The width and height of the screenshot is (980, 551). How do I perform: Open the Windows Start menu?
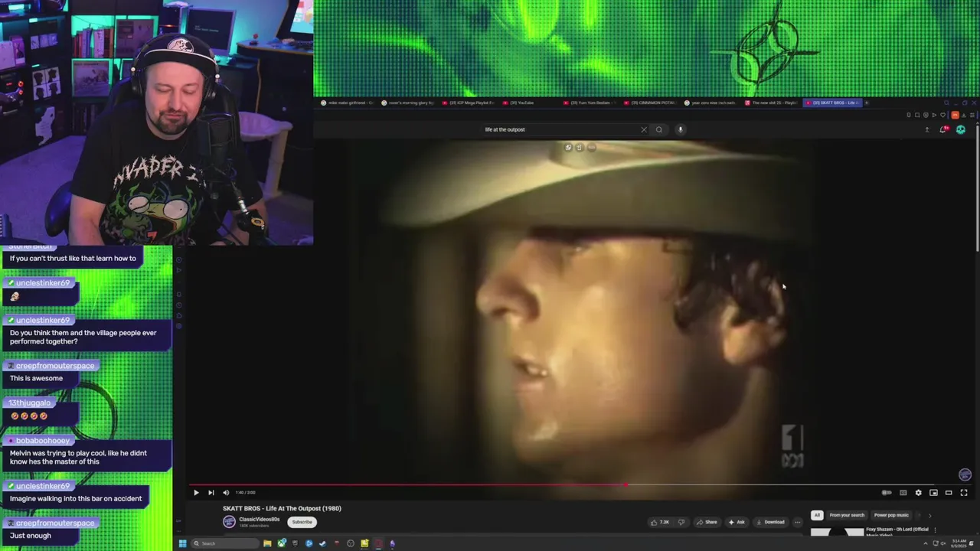click(182, 543)
